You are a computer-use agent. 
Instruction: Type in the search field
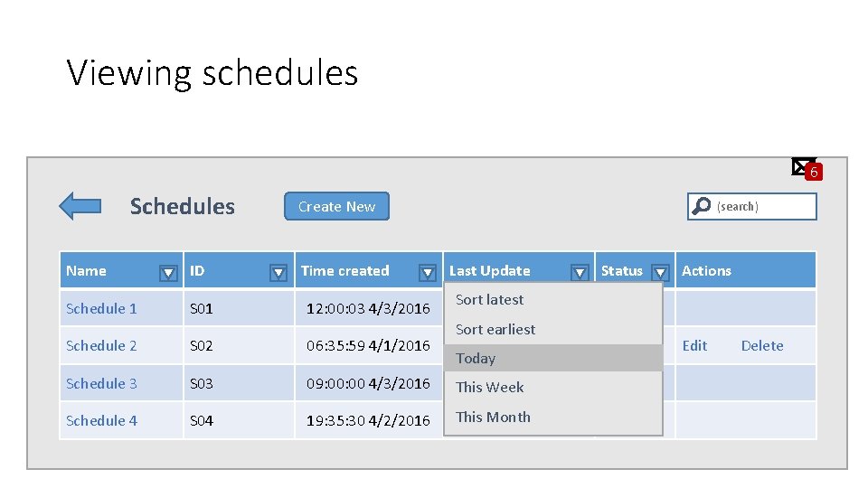tap(762, 207)
